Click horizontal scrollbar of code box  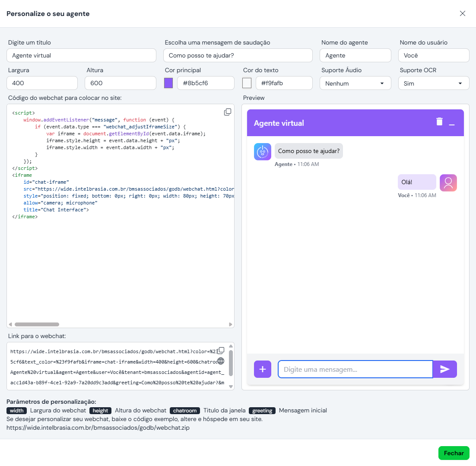(37, 325)
